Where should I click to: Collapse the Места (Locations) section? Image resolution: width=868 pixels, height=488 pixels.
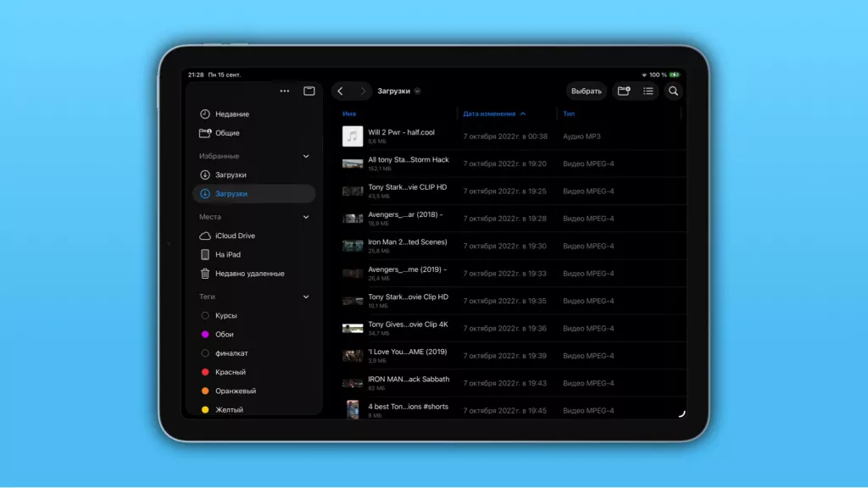pyautogui.click(x=306, y=216)
